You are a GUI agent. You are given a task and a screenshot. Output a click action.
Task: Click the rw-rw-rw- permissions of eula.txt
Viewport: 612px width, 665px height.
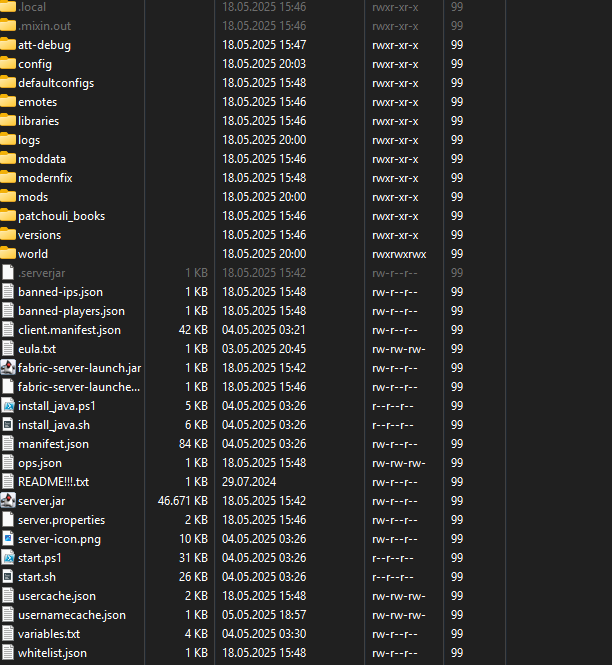(x=399, y=349)
